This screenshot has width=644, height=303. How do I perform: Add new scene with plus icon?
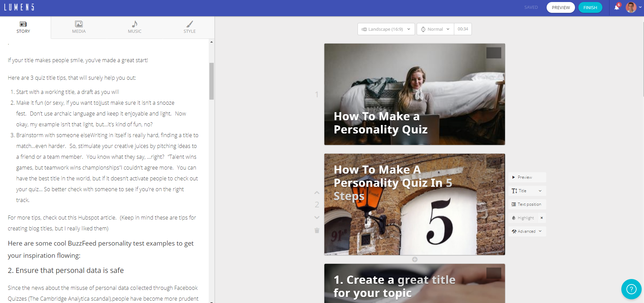point(415,259)
